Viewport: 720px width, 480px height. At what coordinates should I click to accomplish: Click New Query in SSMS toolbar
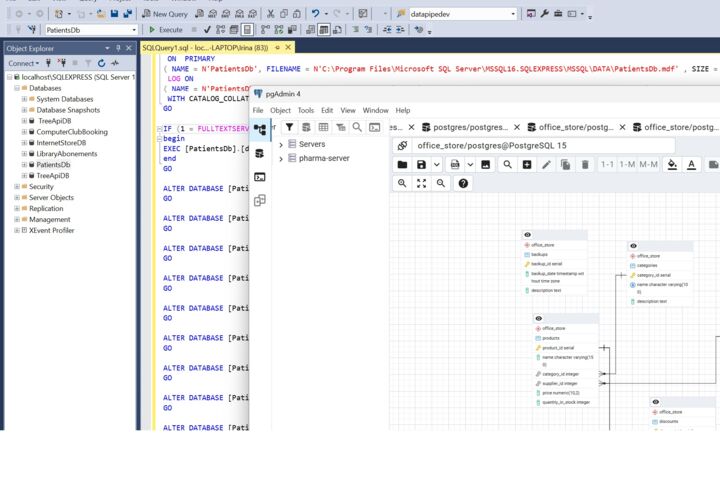click(x=165, y=14)
